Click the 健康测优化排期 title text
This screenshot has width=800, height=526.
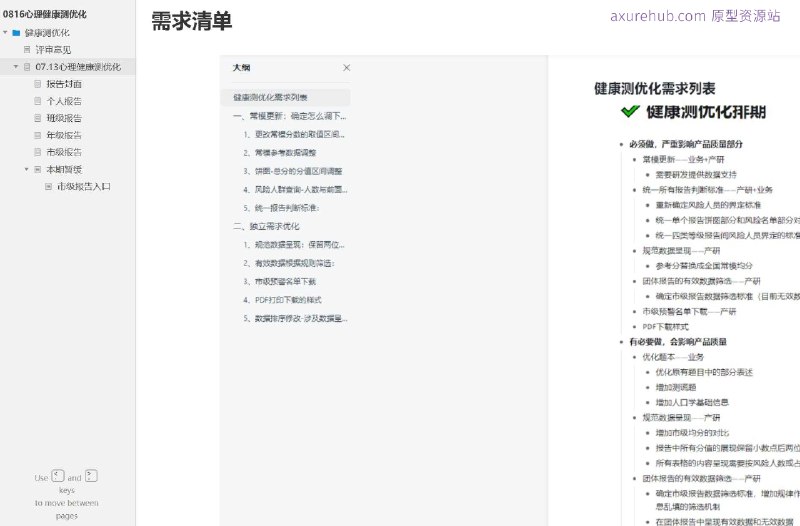tap(706, 112)
